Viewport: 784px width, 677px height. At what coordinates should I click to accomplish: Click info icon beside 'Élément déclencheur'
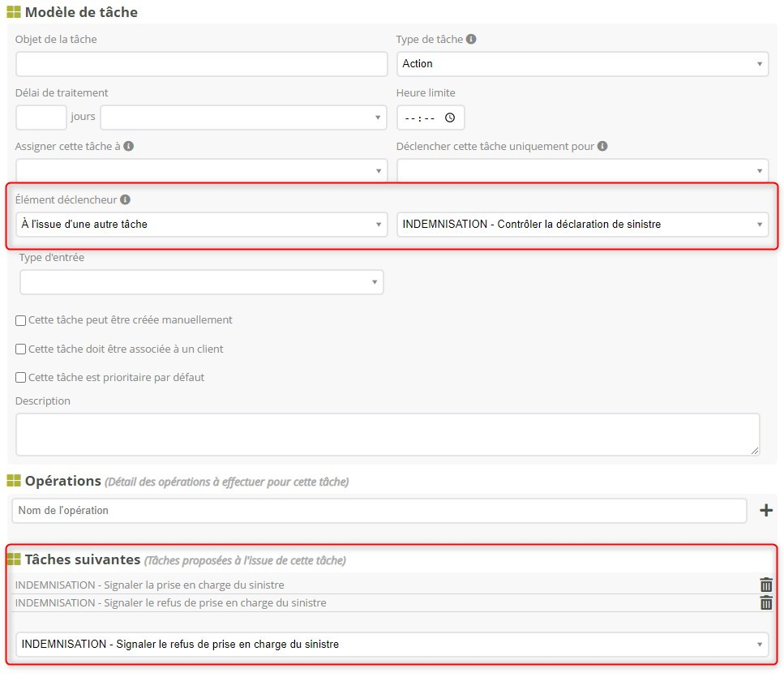(x=125, y=199)
